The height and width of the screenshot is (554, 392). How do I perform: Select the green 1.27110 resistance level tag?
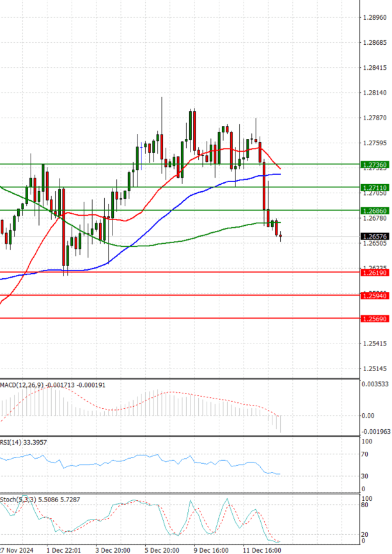tap(374, 188)
